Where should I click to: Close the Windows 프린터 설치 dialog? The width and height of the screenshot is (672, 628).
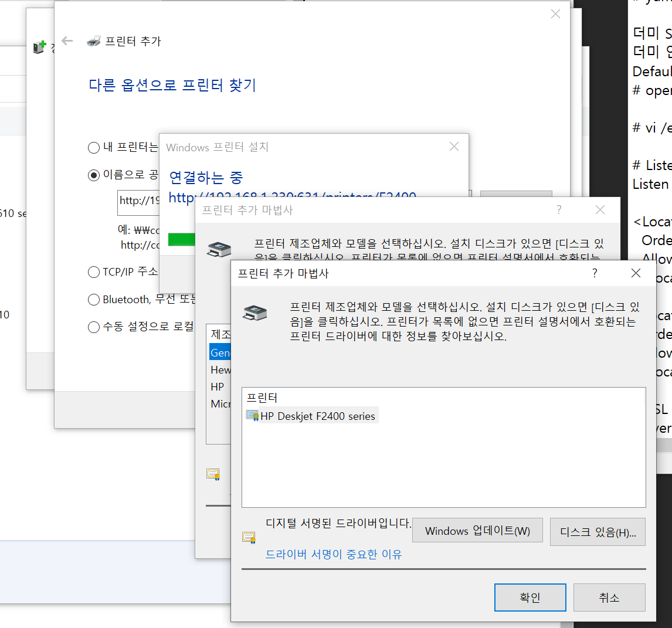[x=454, y=147]
